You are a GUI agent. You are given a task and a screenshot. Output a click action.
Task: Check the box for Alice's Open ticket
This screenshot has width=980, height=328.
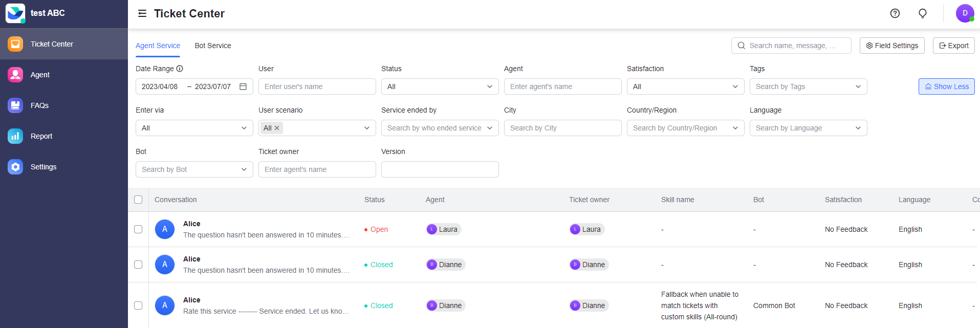[138, 229]
